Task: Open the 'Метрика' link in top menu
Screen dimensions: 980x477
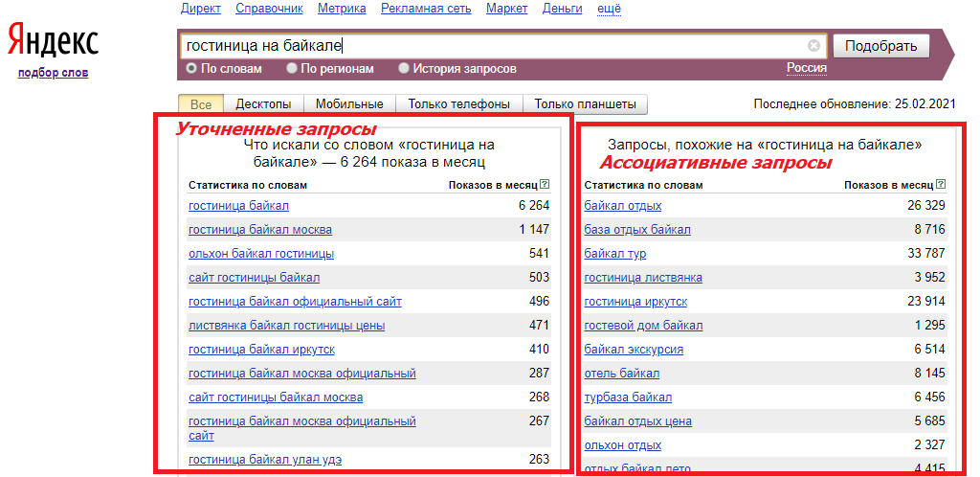Action: (x=343, y=9)
